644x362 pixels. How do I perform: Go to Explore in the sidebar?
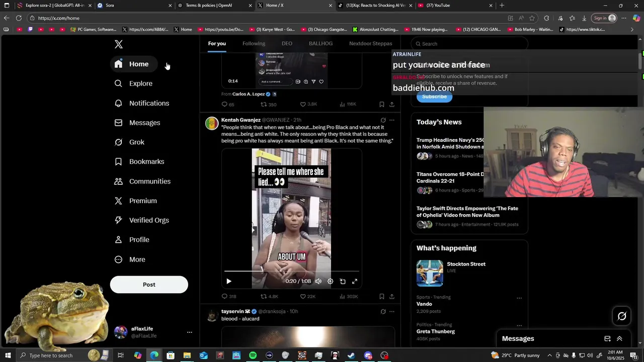(x=133, y=83)
